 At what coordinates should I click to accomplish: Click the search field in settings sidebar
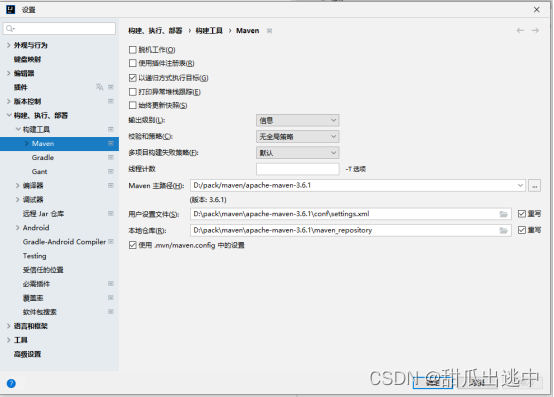[x=59, y=29]
